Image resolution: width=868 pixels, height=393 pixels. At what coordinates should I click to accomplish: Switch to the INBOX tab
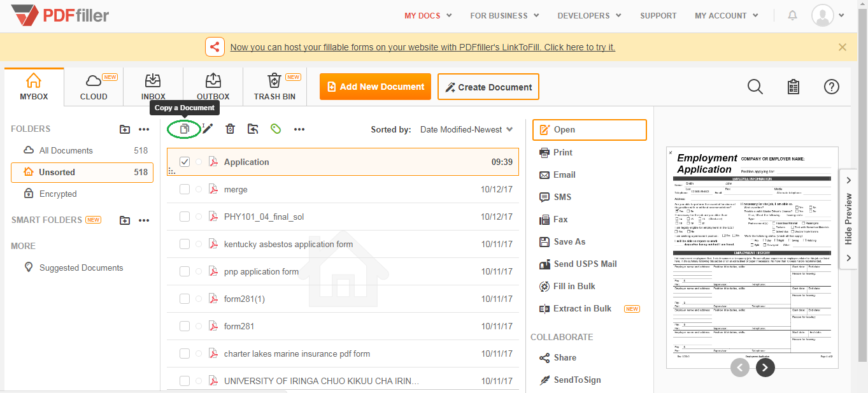coord(153,87)
